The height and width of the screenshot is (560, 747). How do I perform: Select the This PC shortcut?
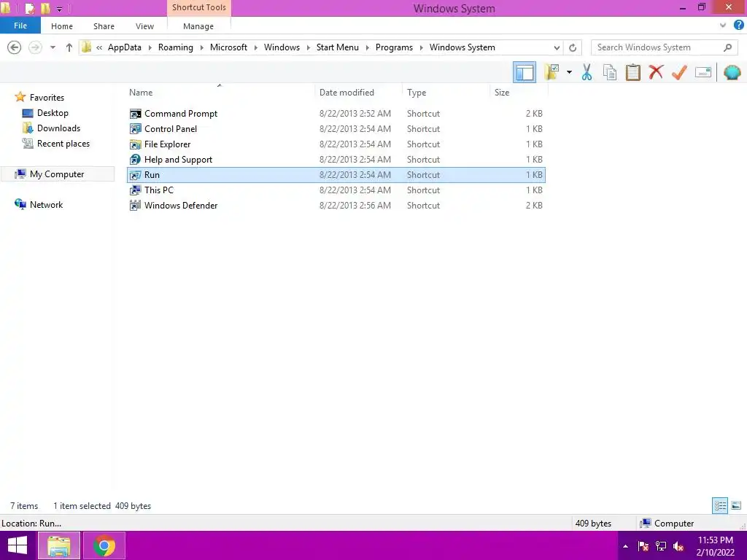pos(336,190)
